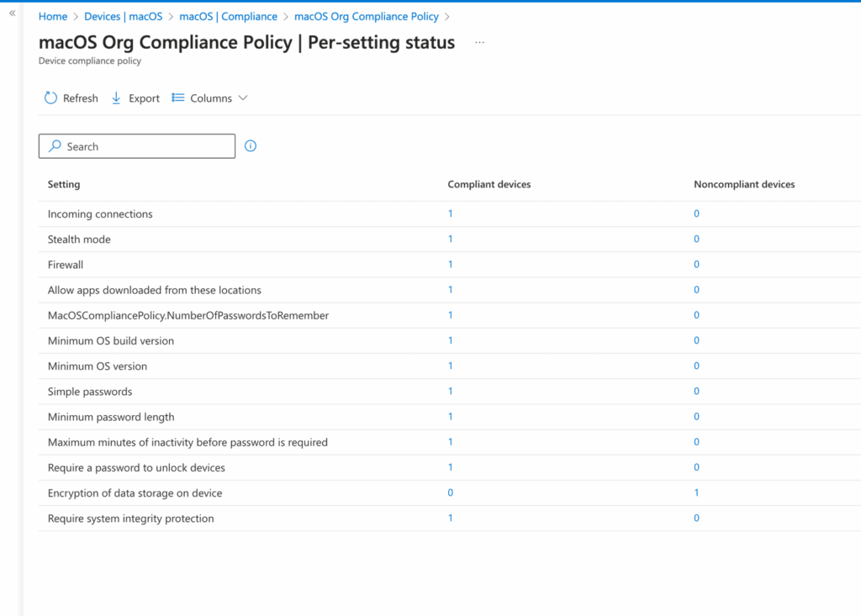Image resolution: width=861 pixels, height=616 pixels.
Task: Expand the chevron after macOS | Compliance breadcrumb
Action: 287,16
